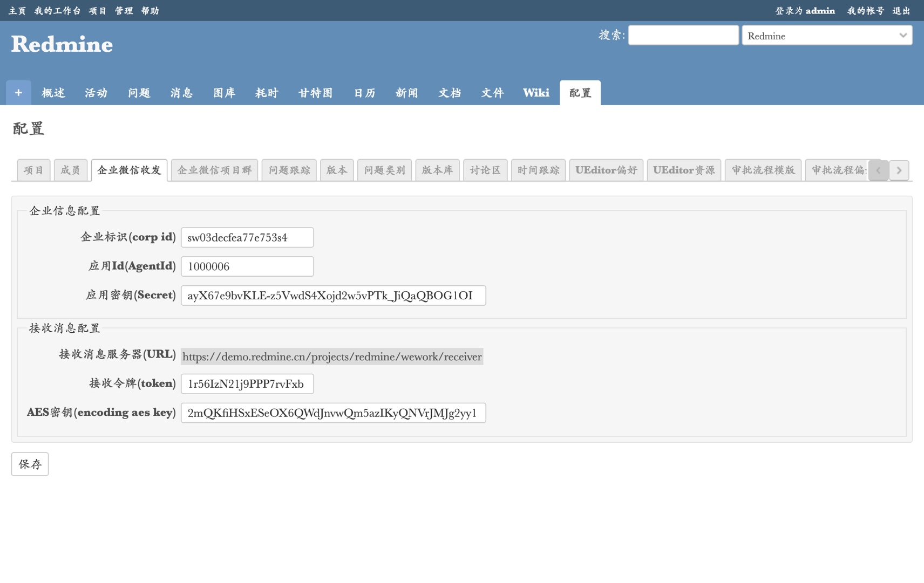
Task: Click the 应用Id(AgentId) label
Action: 132,266
